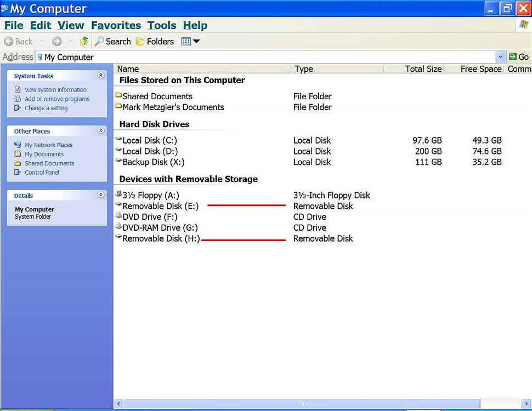This screenshot has height=411, width=532.
Task: Sort by the Free Space column header
Action: tap(474, 69)
